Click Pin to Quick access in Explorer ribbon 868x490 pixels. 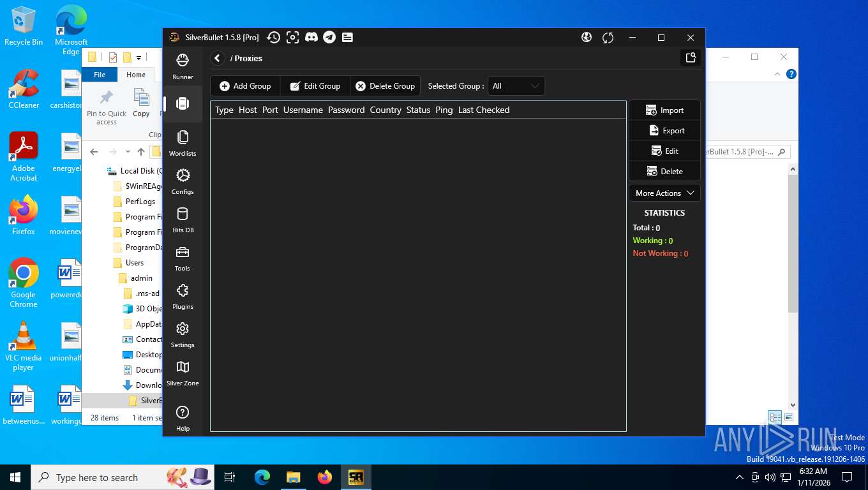pos(107,107)
